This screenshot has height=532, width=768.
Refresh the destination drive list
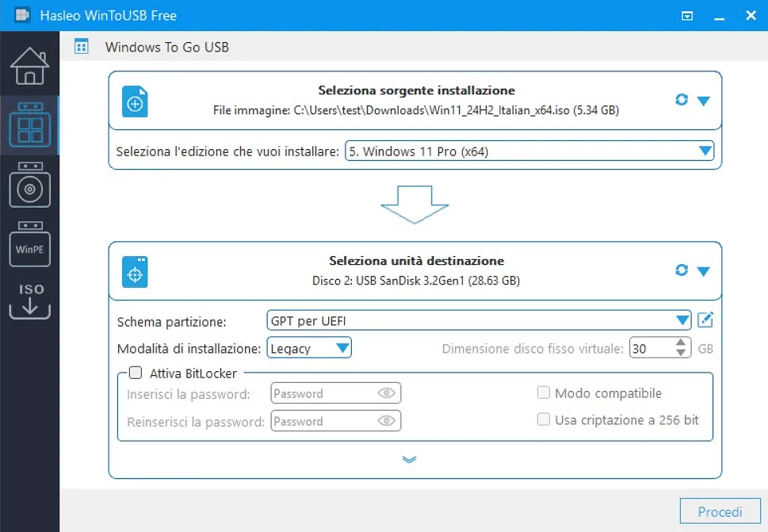681,270
